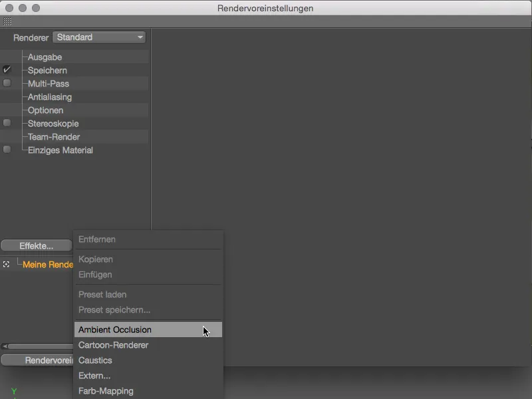Enable the Einziges Material checkbox
The height and width of the screenshot is (399, 532).
click(x=7, y=150)
